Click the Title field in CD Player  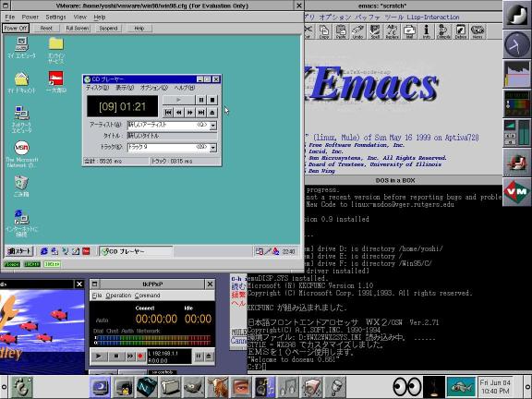click(172, 136)
